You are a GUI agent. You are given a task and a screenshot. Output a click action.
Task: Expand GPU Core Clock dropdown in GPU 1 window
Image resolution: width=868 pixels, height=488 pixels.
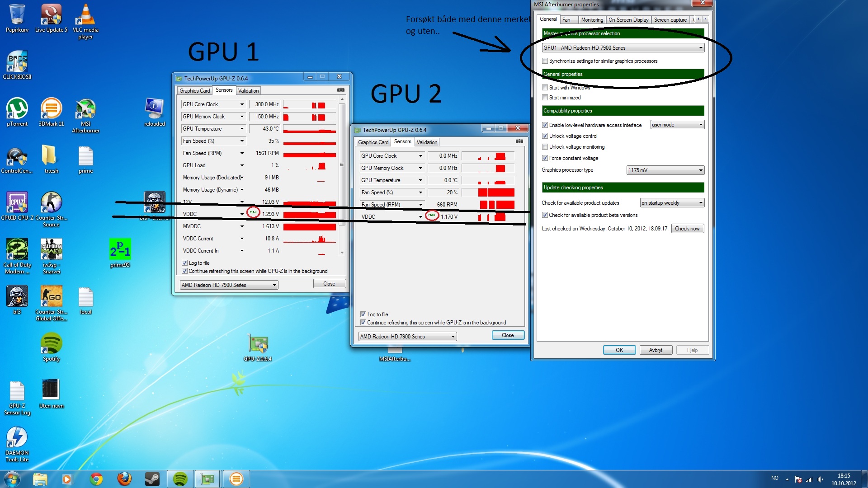point(242,104)
